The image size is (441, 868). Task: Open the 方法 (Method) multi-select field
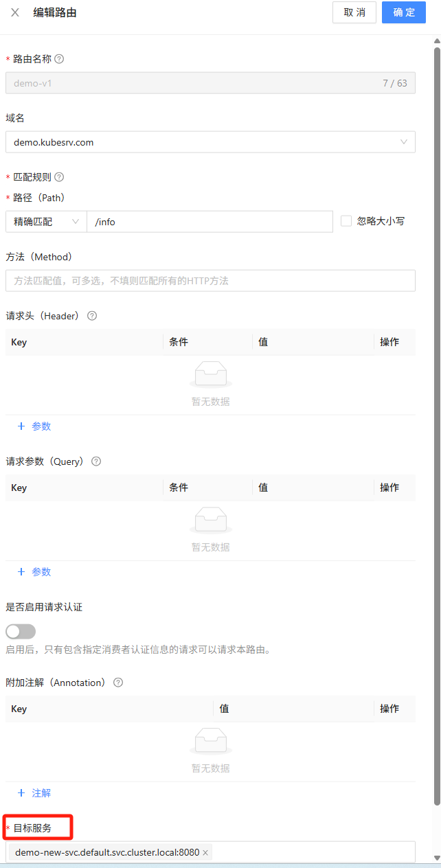pos(210,281)
